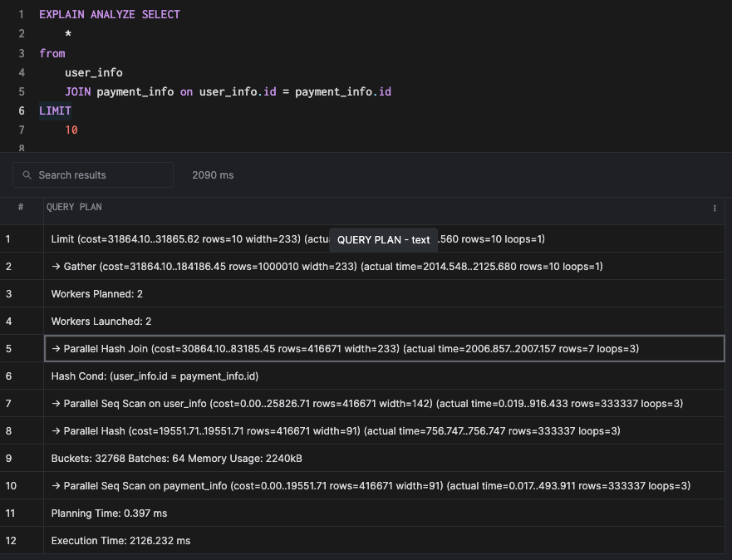
Task: Click line number 1 in editor gutter
Action: (x=21, y=15)
